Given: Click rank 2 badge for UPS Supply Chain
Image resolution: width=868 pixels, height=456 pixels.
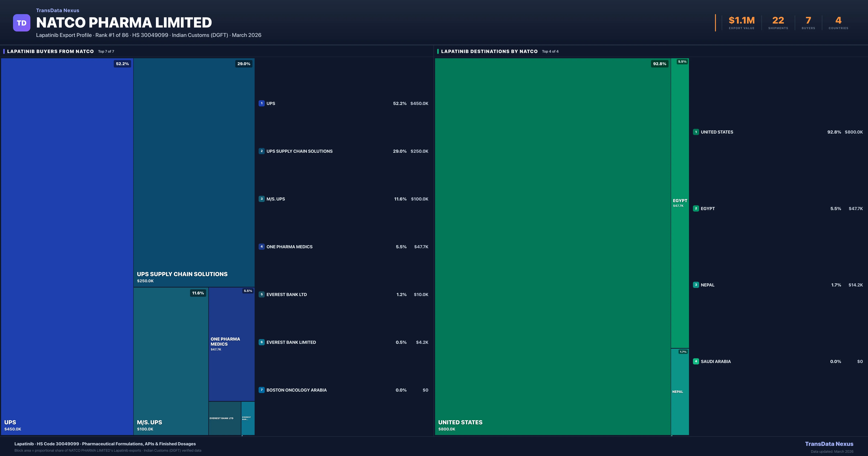Looking at the screenshot, I should pyautogui.click(x=261, y=151).
